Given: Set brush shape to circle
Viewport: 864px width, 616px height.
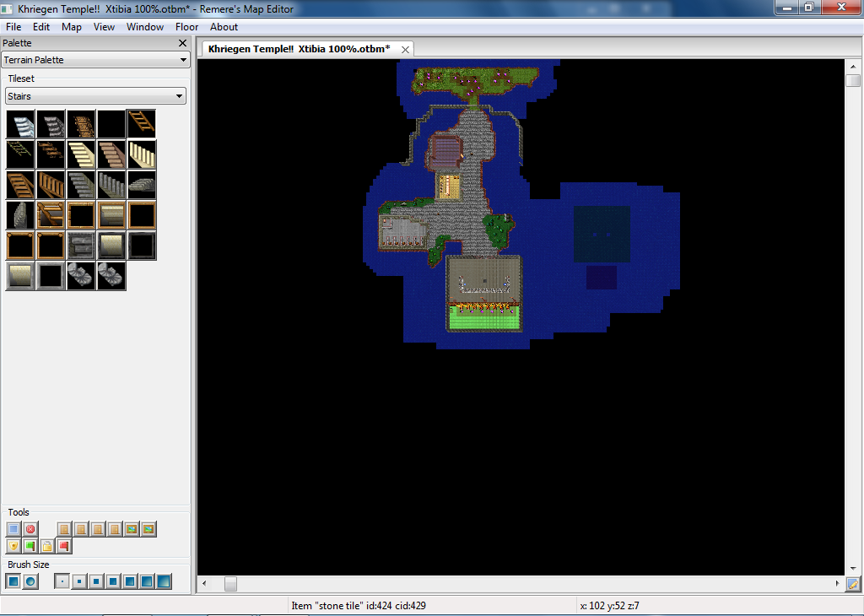Looking at the screenshot, I should tap(31, 581).
